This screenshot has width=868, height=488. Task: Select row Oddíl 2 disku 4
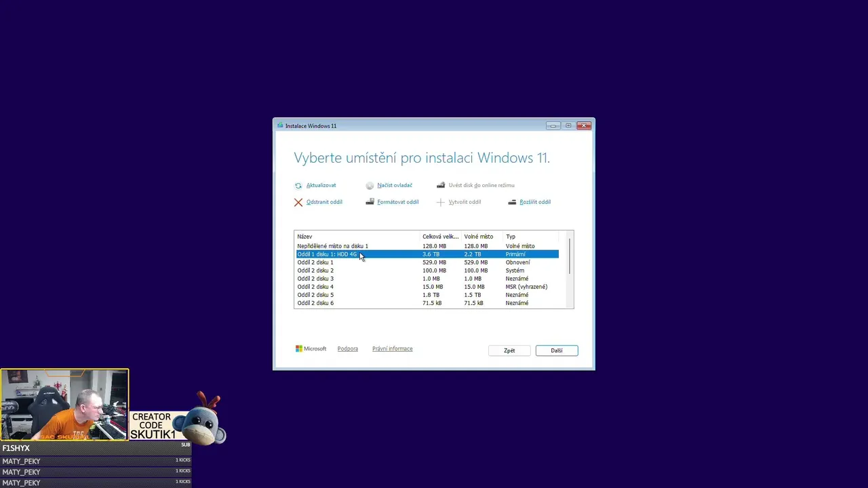[427, 287]
